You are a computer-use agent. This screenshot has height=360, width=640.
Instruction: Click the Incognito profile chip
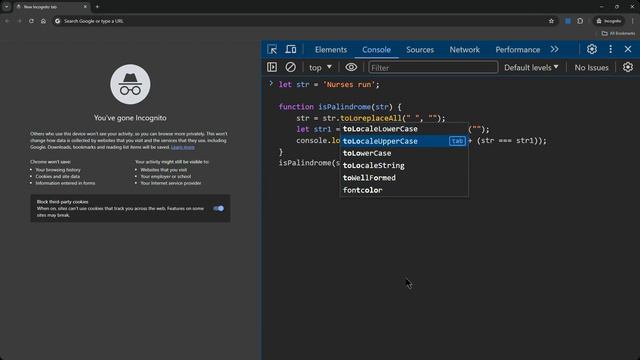pos(609,21)
